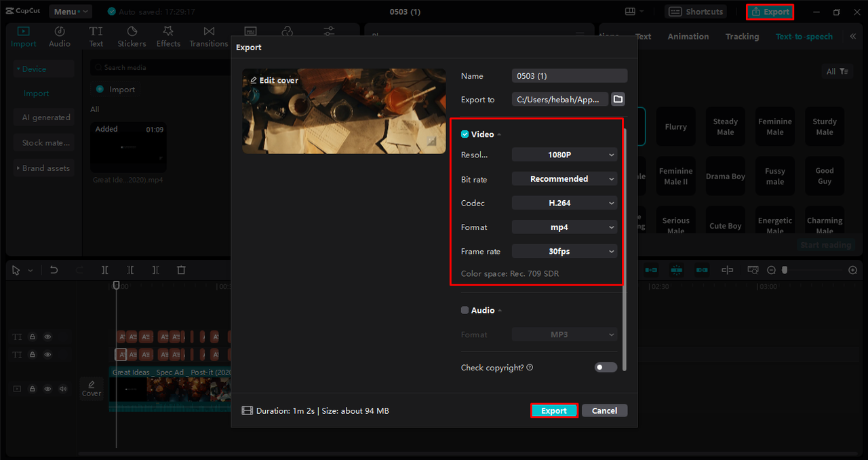This screenshot has width=868, height=460.
Task: Lock the lower text track
Action: 33,354
